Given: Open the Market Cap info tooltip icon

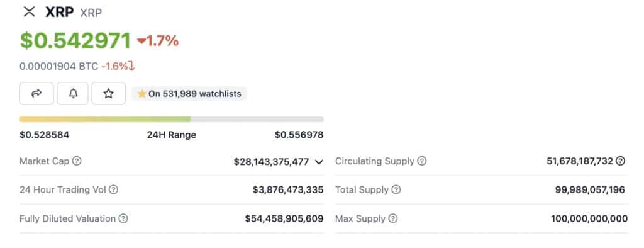Looking at the screenshot, I should [77, 161].
